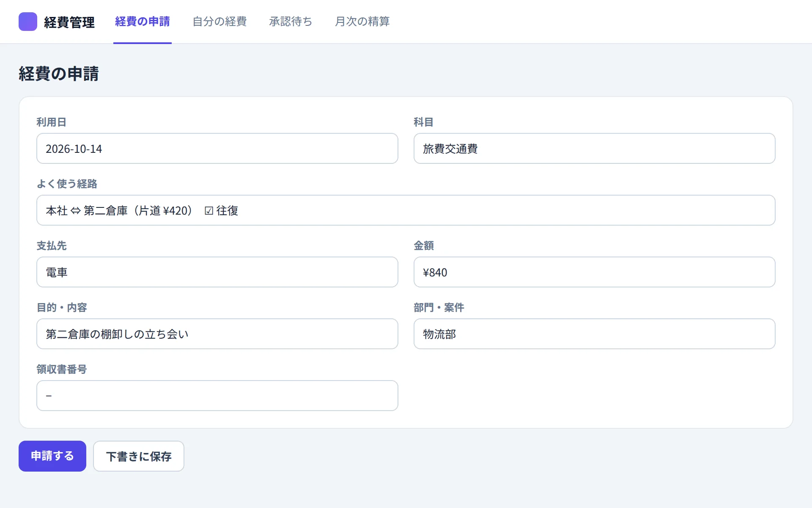Open the 科目 field showing 旅費交通費
Screen dimensions: 812x508
[x=594, y=149]
